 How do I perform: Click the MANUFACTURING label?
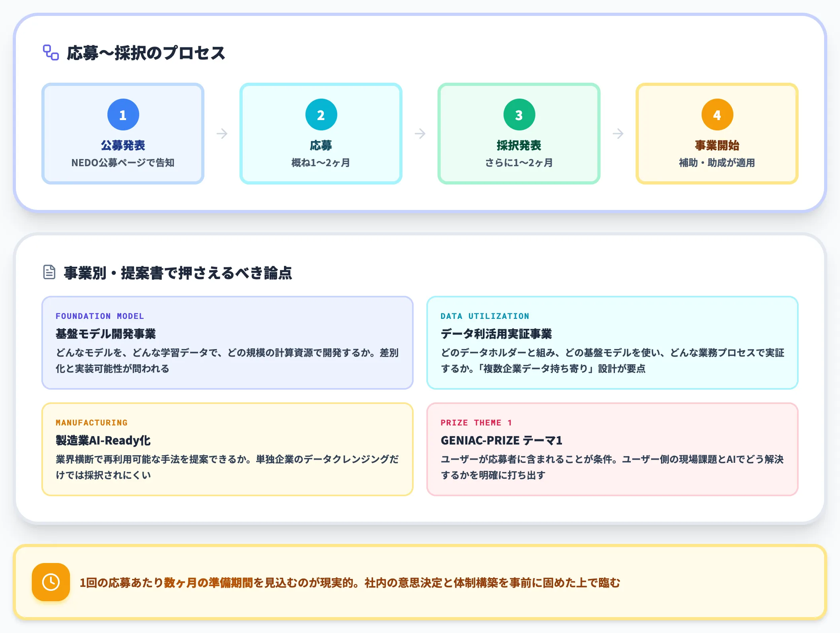point(91,423)
